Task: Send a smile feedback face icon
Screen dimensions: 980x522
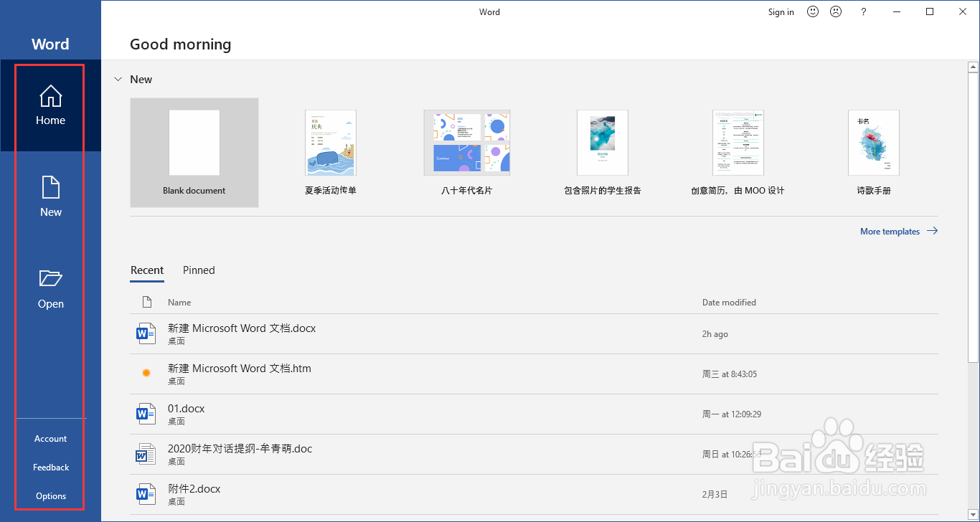Action: (x=813, y=11)
